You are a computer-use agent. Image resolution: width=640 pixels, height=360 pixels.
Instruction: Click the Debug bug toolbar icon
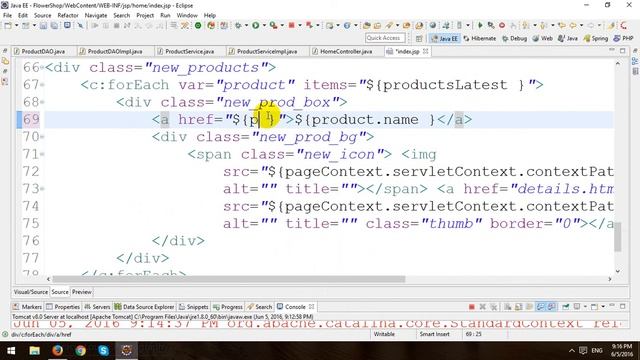pos(238,25)
